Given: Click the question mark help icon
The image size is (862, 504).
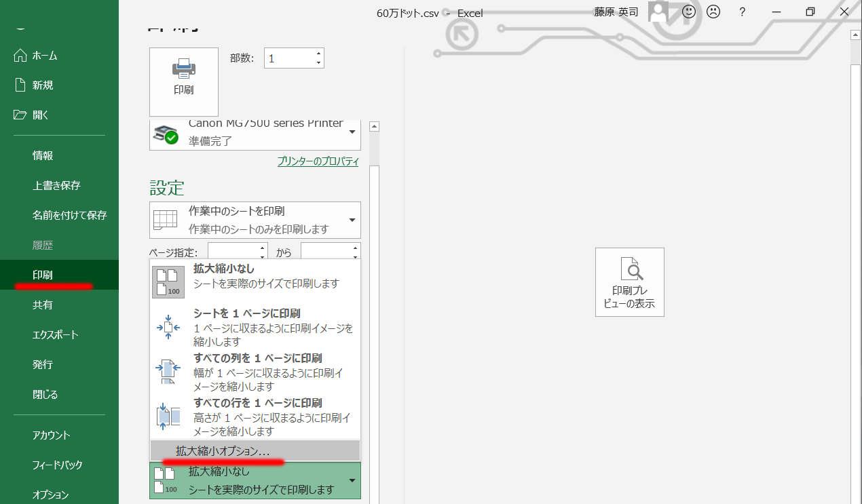Looking at the screenshot, I should pyautogui.click(x=743, y=12).
